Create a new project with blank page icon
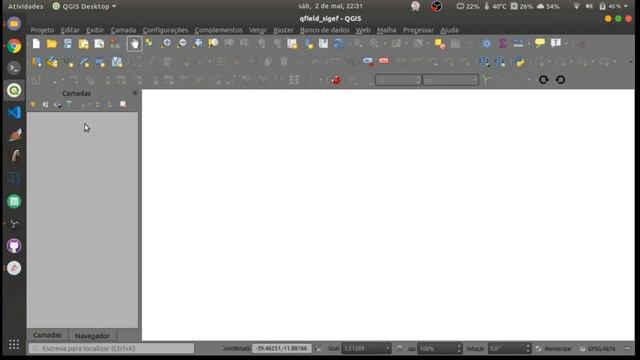 coord(36,44)
